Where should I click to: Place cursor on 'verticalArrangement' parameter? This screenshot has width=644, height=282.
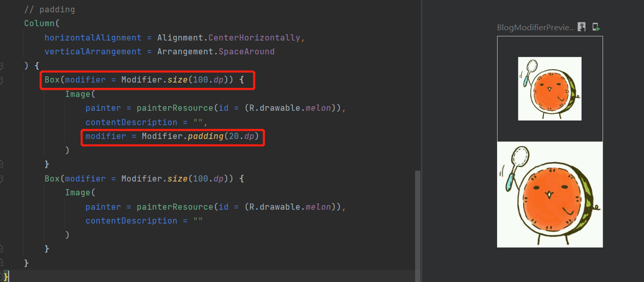pos(93,51)
